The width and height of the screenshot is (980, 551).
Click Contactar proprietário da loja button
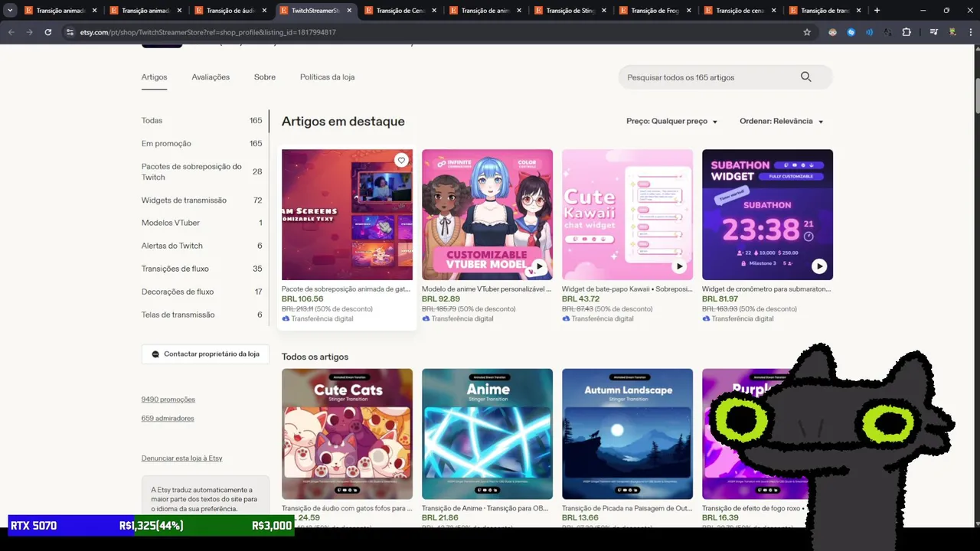point(205,354)
